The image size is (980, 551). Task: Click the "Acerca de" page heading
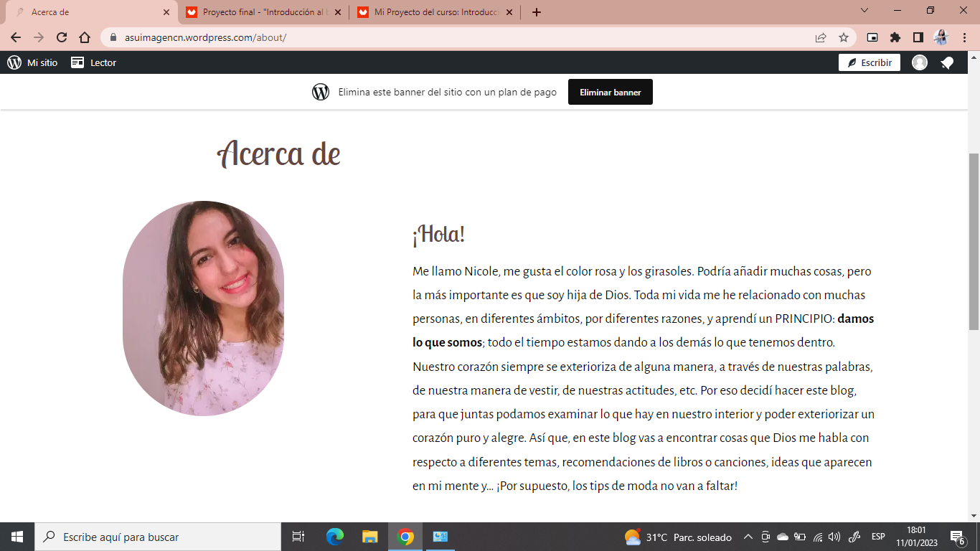(x=278, y=153)
